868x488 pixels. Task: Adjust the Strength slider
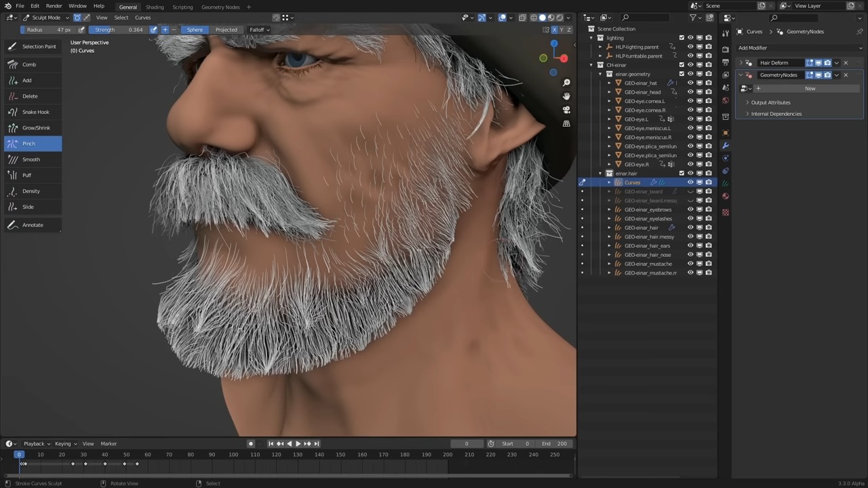pyautogui.click(x=119, y=30)
